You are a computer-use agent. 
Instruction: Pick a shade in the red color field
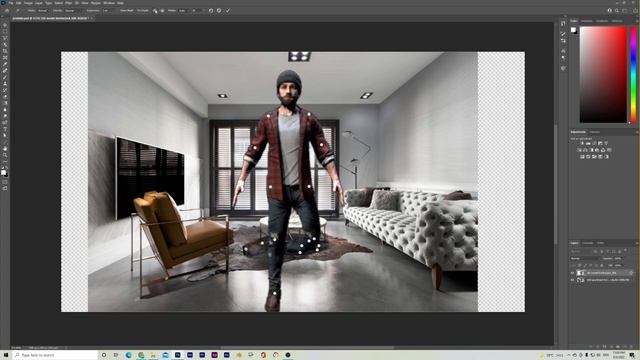(603, 74)
